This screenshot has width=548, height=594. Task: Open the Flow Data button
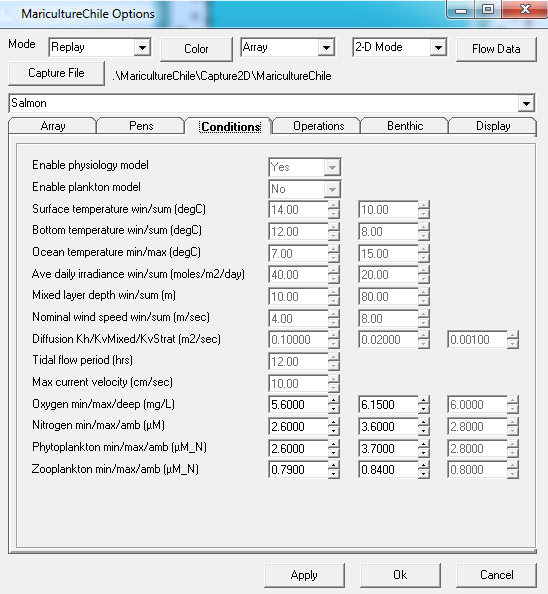[x=496, y=49]
